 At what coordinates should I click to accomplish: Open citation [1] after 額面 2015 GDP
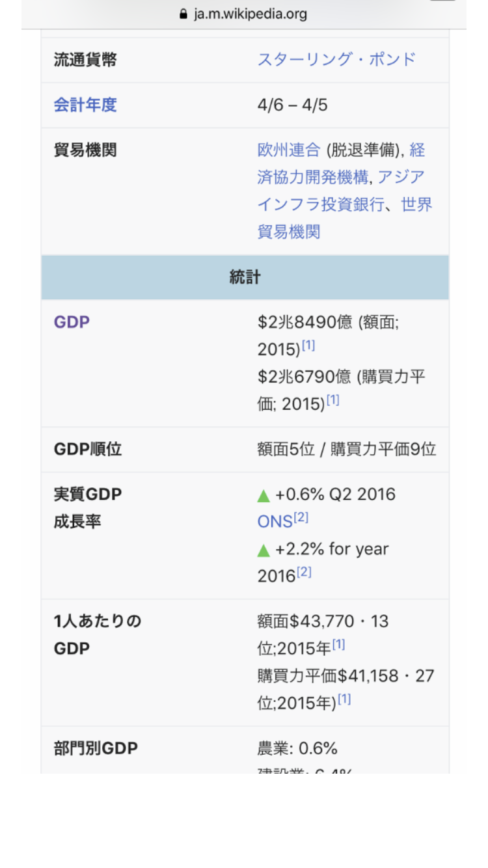pyautogui.click(x=308, y=346)
